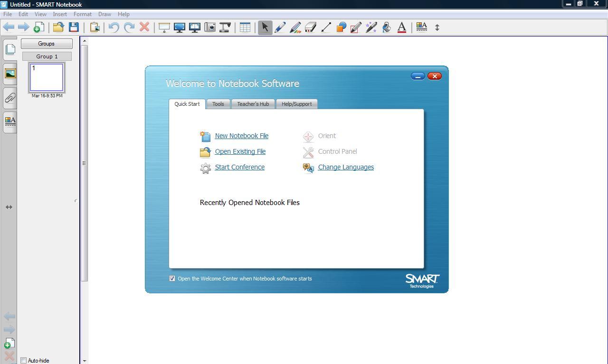
Task: Undo the last action
Action: pyautogui.click(x=114, y=27)
